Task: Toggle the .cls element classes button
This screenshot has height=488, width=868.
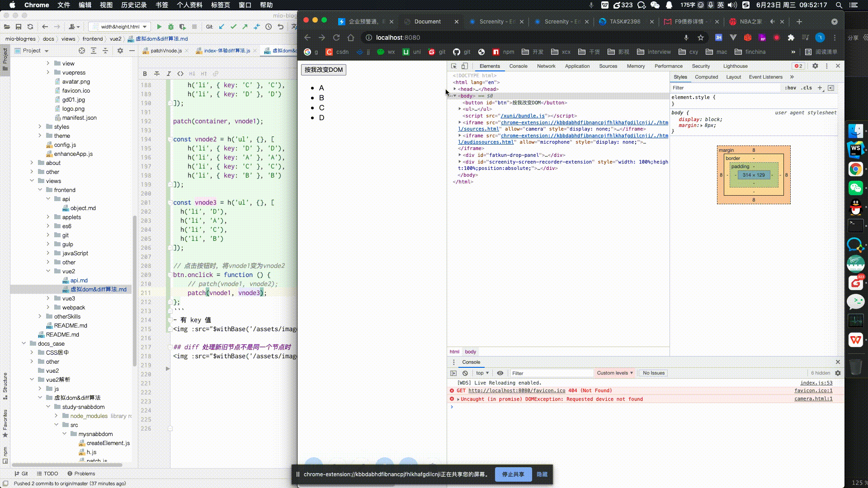Action: point(807,88)
